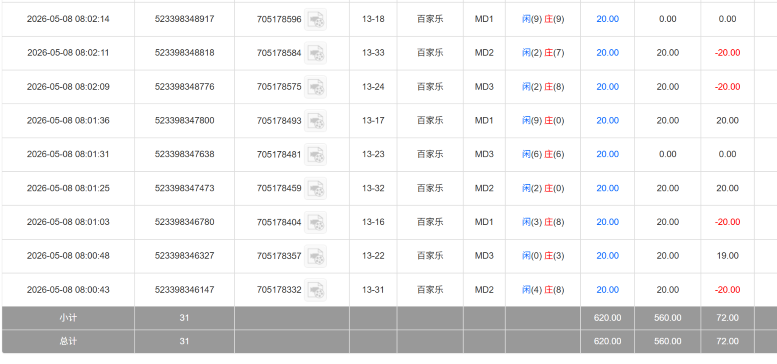Click result 闲(0) 庄(3) cell
This screenshot has height=364, width=777.
point(543,256)
